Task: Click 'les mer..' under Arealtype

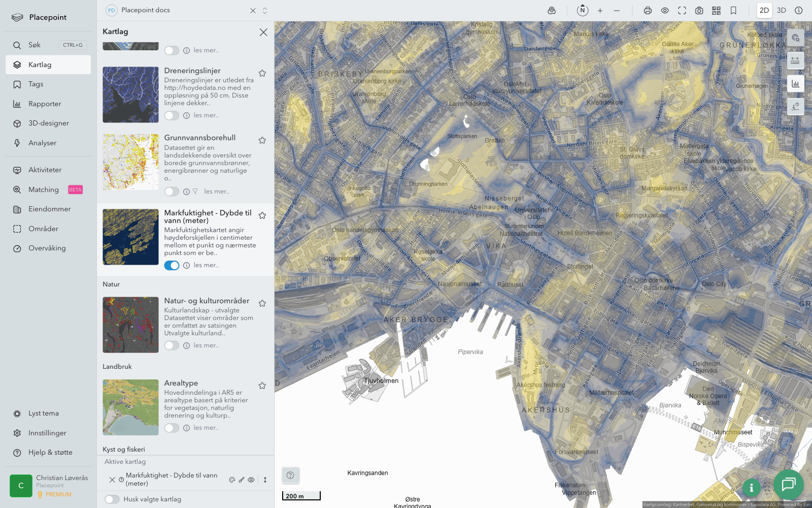Action: click(x=206, y=428)
